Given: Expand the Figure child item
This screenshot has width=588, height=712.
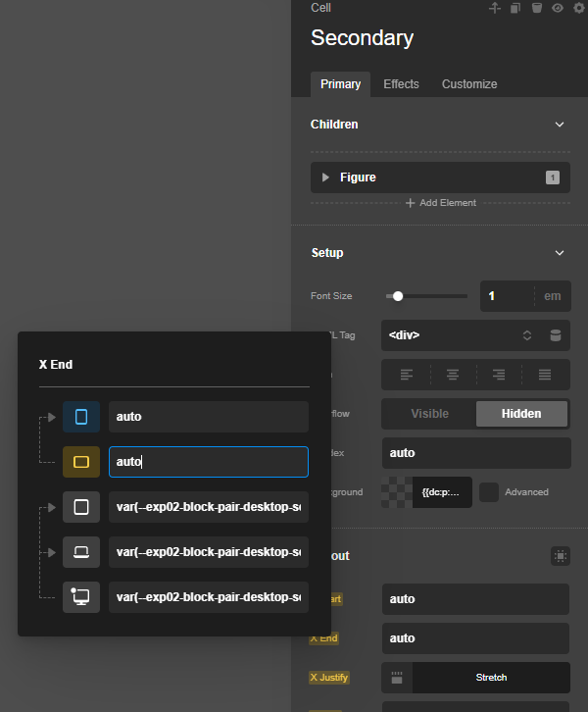Looking at the screenshot, I should (326, 178).
